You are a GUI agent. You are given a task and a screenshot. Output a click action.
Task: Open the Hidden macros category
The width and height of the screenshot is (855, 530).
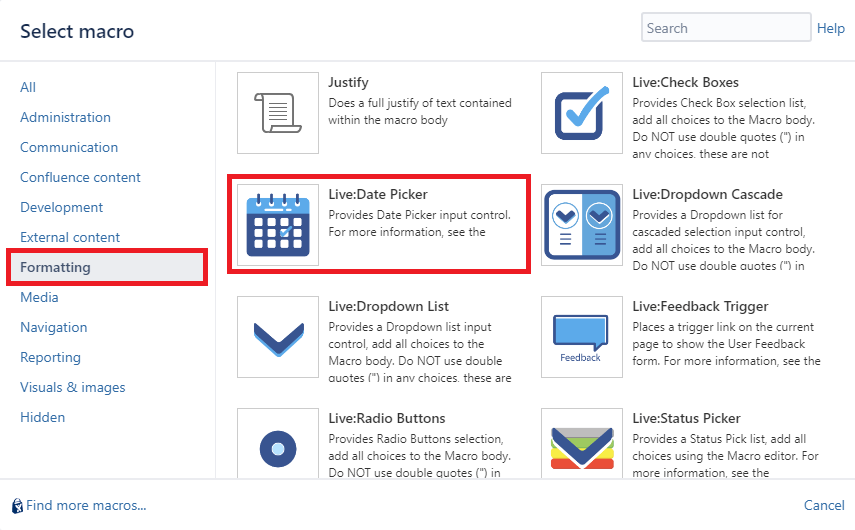[x=42, y=417]
